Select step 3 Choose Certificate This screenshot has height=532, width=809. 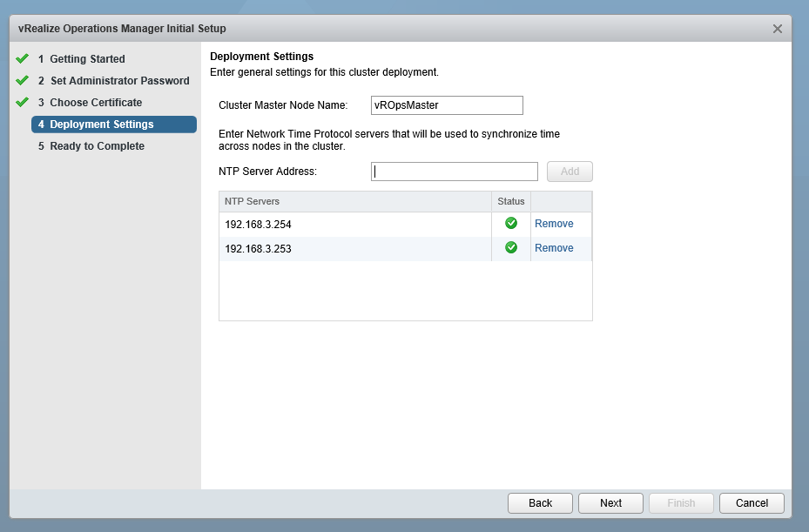coord(90,102)
